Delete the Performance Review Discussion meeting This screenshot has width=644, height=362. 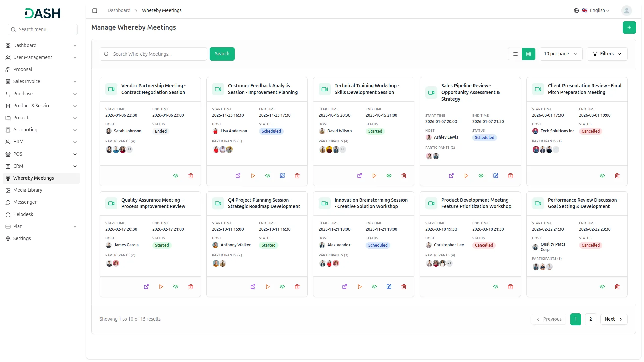click(617, 287)
